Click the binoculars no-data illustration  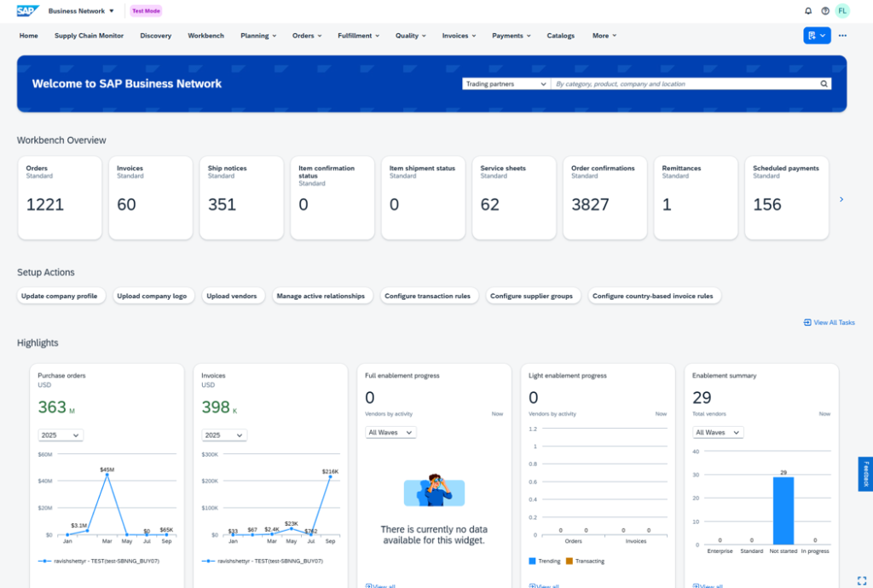(x=434, y=490)
